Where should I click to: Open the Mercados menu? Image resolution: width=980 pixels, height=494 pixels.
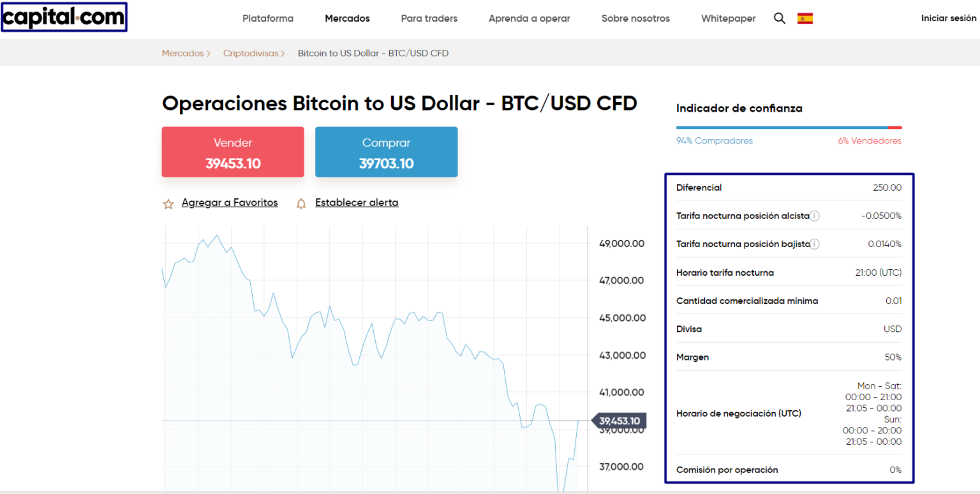(x=347, y=19)
